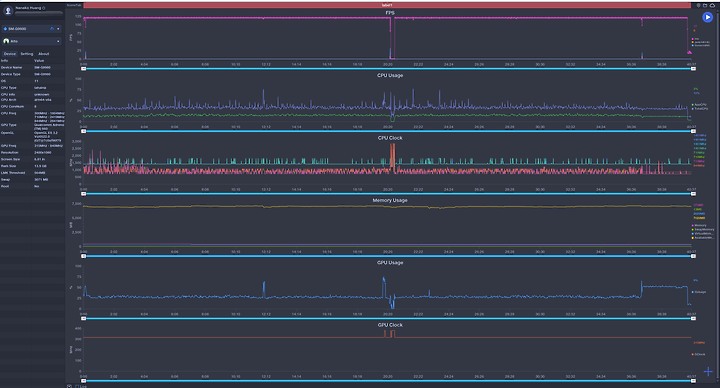720x388 pixels.
Task: Click left handle of CPU Usage range slider
Action: 84,131
